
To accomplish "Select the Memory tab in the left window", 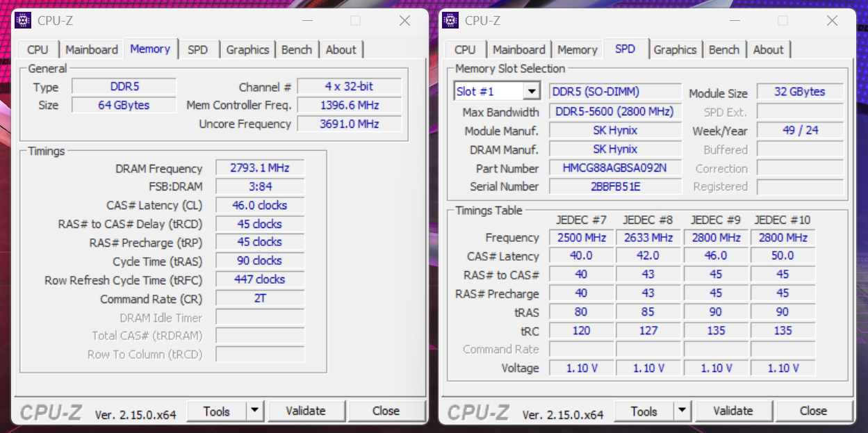I will click(x=150, y=49).
